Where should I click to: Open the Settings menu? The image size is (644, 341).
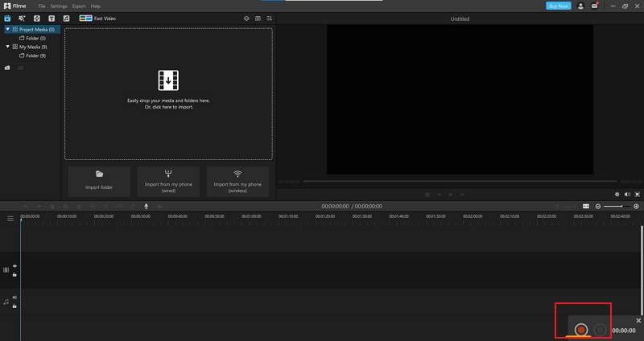tap(59, 6)
